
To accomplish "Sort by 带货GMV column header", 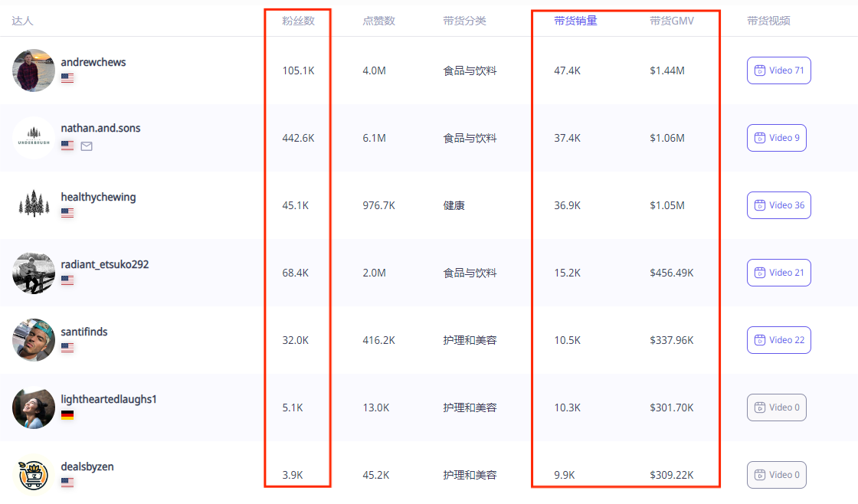I will [671, 21].
